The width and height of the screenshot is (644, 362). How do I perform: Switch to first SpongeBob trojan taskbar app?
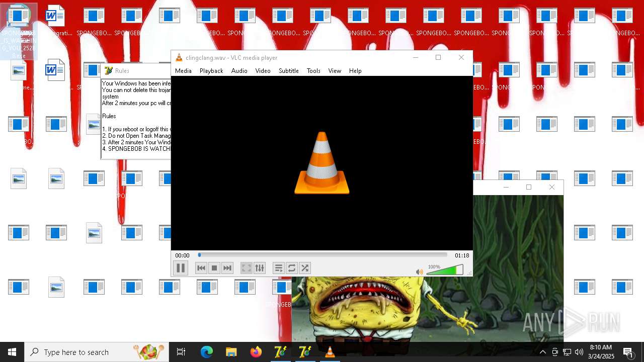[280, 352]
